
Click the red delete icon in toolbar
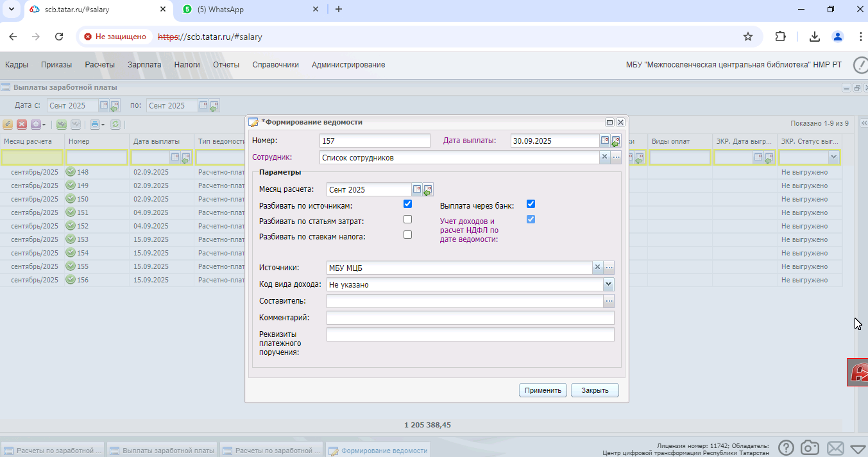click(x=22, y=125)
